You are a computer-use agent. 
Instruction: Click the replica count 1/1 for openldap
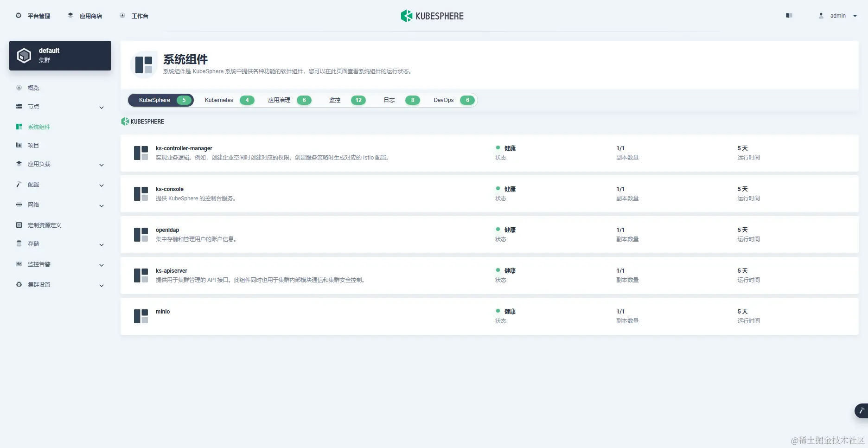click(x=620, y=230)
